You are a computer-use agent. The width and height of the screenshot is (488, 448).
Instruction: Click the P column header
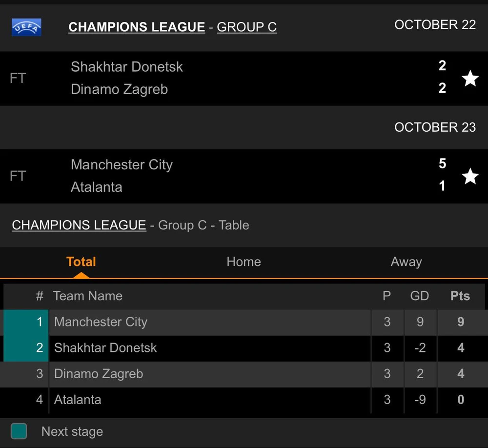pyautogui.click(x=386, y=296)
